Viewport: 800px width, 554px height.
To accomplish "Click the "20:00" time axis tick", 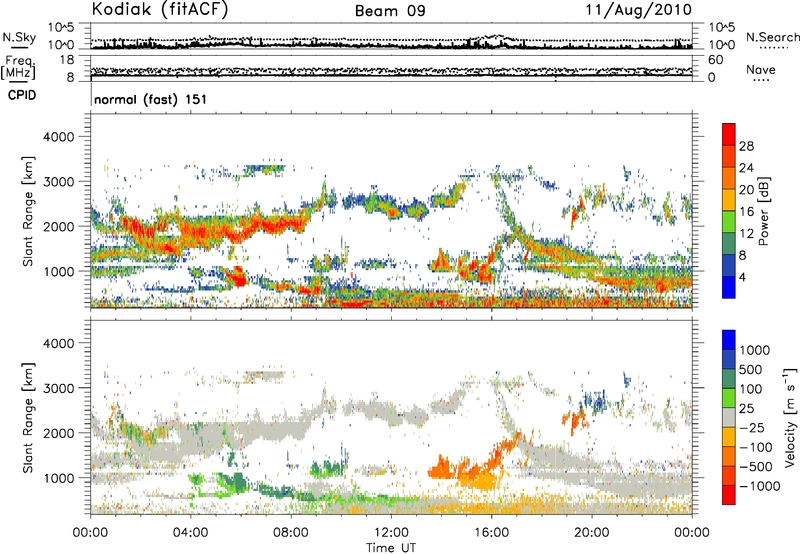I will pyautogui.click(x=592, y=533).
